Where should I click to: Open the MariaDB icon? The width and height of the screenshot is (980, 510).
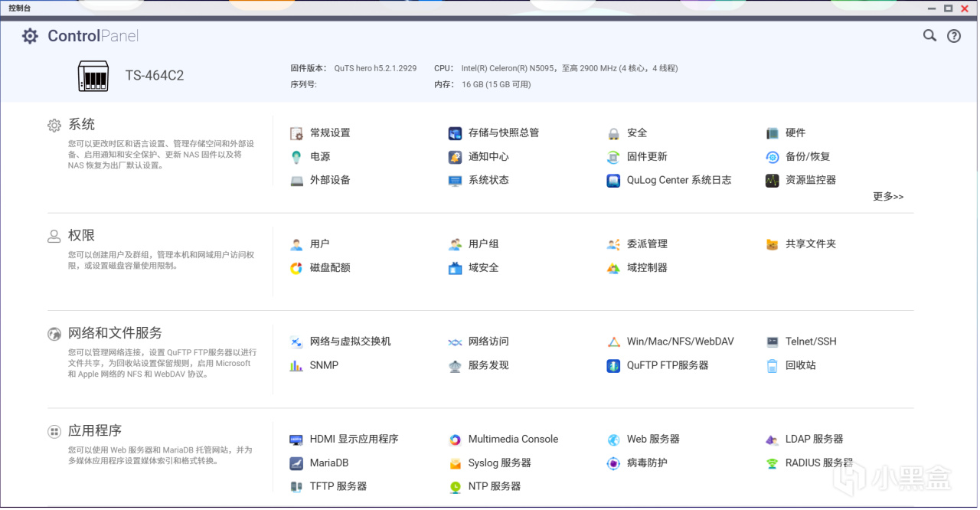coord(297,464)
